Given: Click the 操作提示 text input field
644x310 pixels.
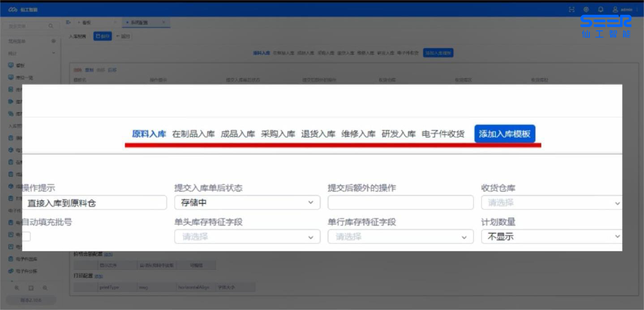Looking at the screenshot, I should coord(94,203).
